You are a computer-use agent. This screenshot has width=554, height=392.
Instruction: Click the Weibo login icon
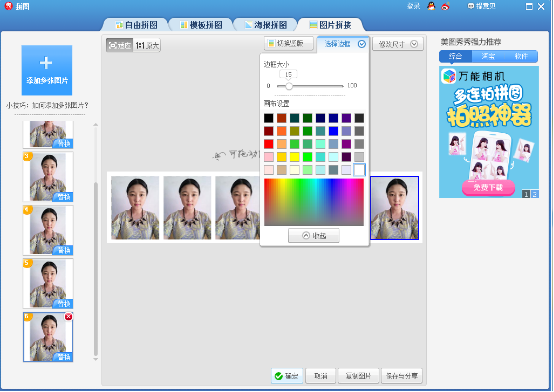(x=446, y=6)
